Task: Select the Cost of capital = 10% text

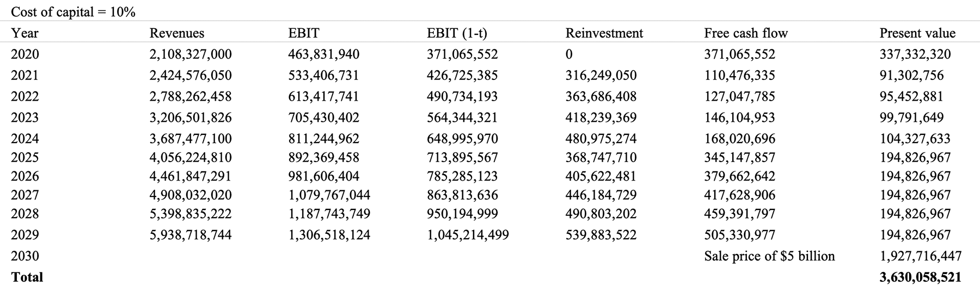Action: [73, 12]
